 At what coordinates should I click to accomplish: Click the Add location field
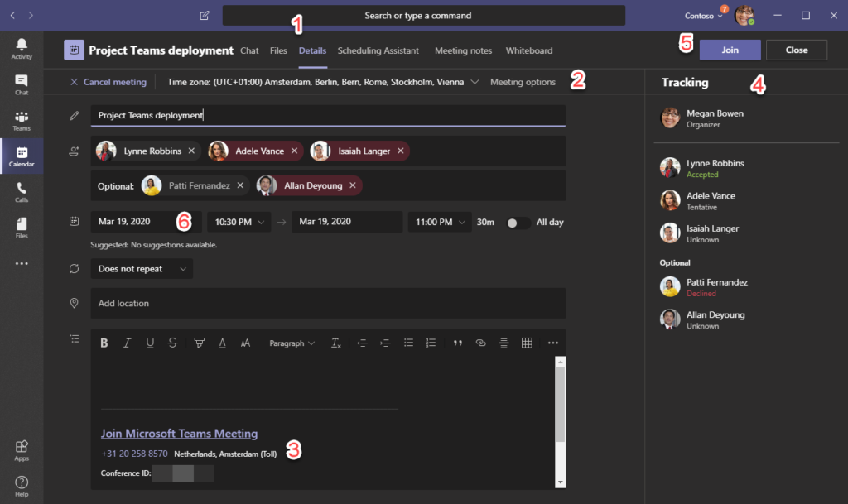pos(328,303)
